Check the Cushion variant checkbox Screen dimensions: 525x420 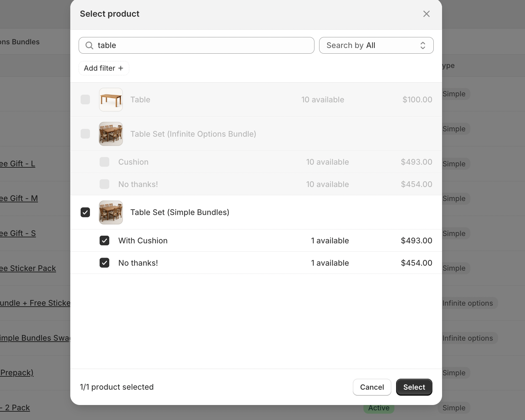point(105,162)
